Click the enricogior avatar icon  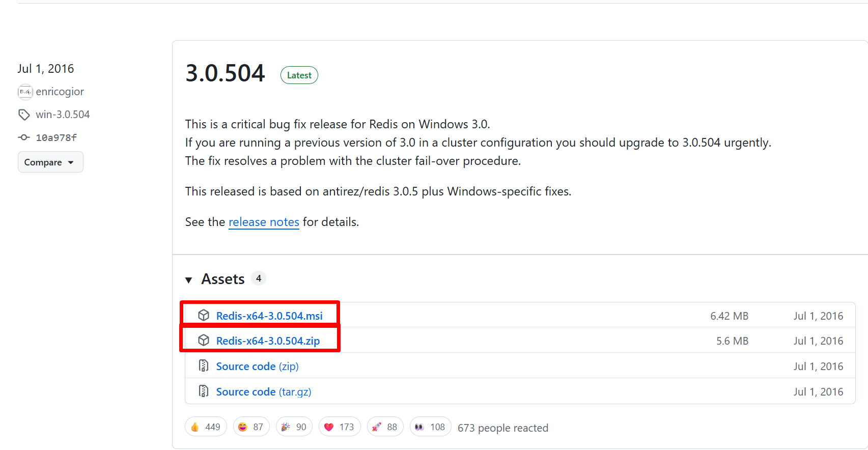click(25, 92)
